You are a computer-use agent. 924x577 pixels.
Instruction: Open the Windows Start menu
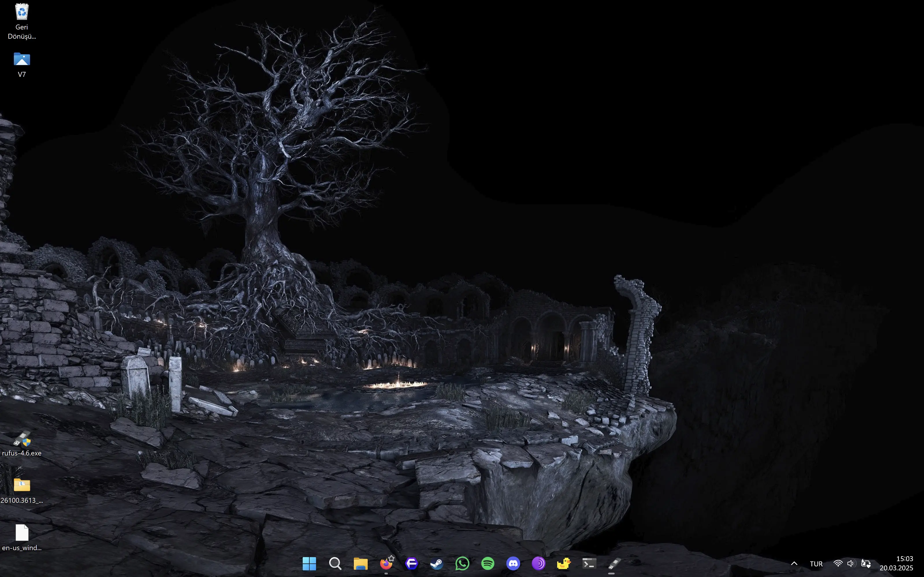pyautogui.click(x=309, y=564)
